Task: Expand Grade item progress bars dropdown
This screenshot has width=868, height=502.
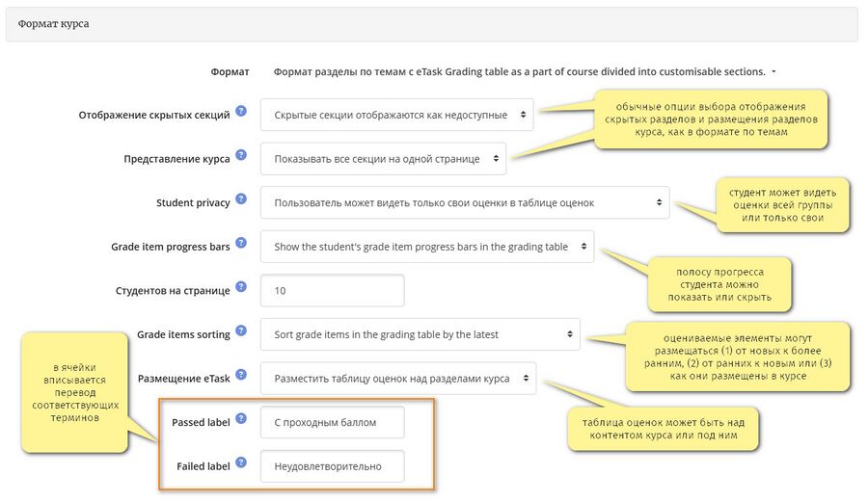Action: pos(427,247)
